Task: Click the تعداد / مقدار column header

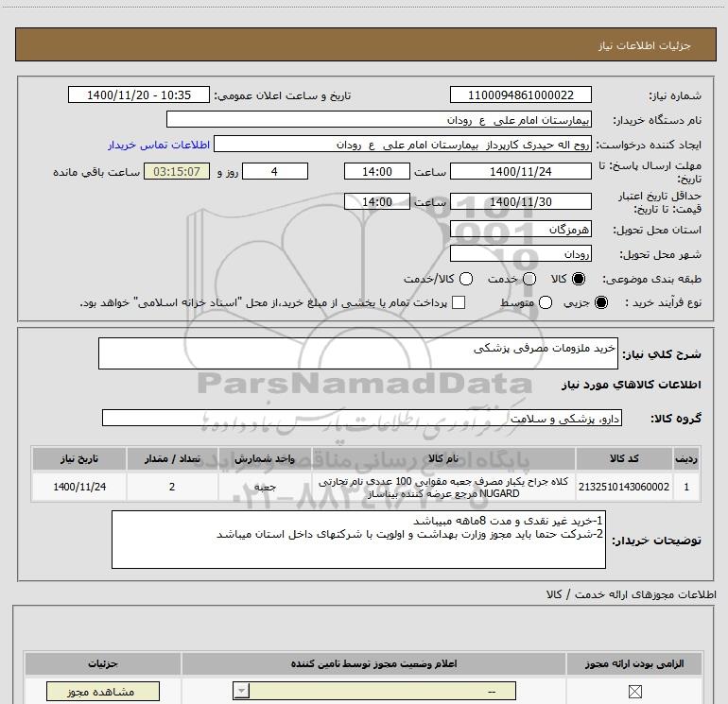Action: click(x=172, y=458)
